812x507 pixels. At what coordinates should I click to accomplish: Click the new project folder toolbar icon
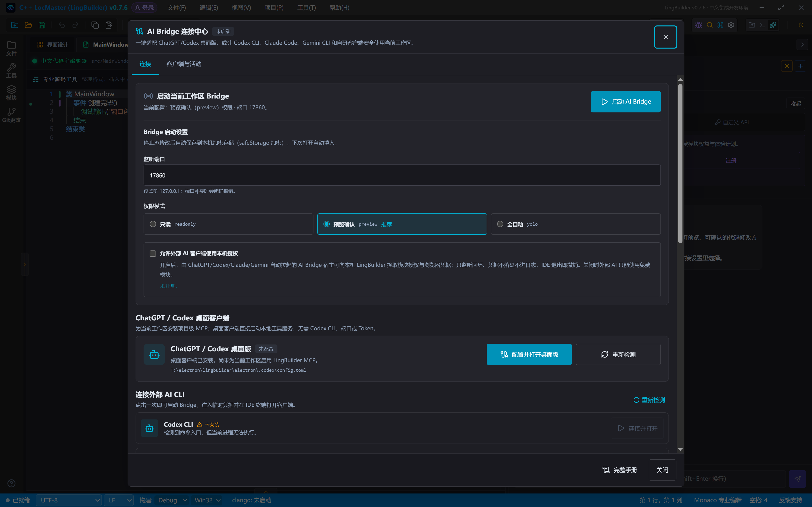[x=15, y=25]
